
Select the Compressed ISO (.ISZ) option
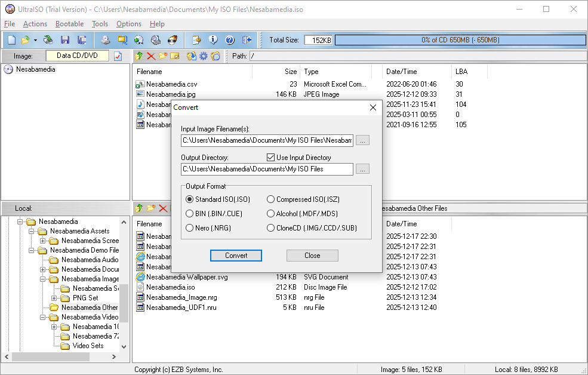271,199
